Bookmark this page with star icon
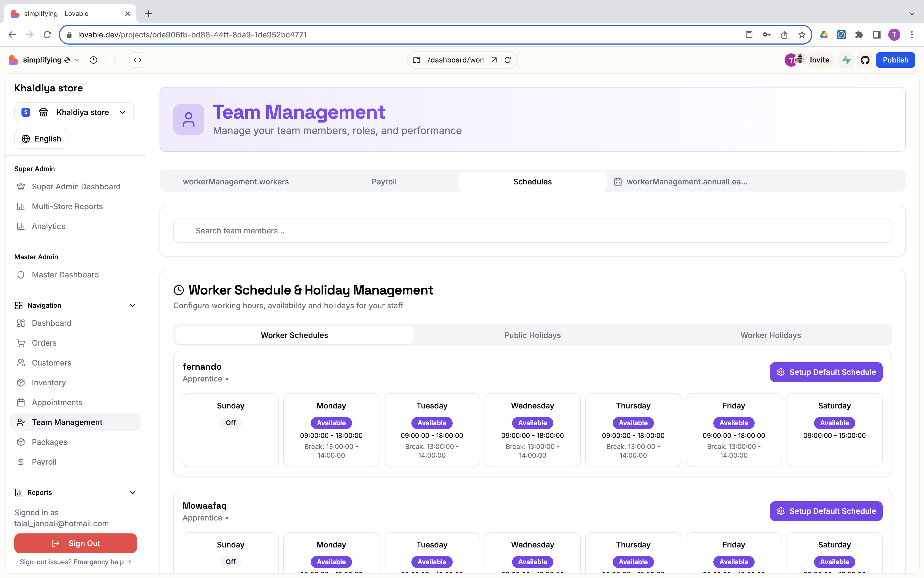This screenshot has width=924, height=578. tap(802, 35)
